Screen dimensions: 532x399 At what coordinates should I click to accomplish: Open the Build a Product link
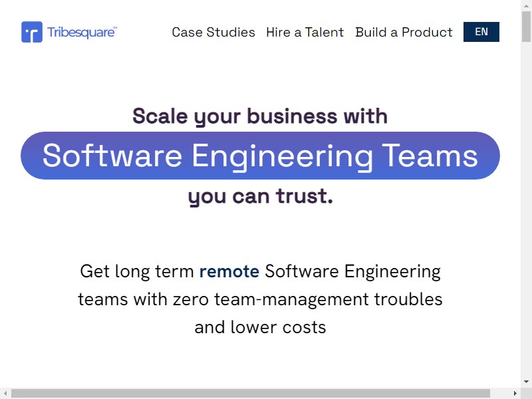(x=404, y=32)
